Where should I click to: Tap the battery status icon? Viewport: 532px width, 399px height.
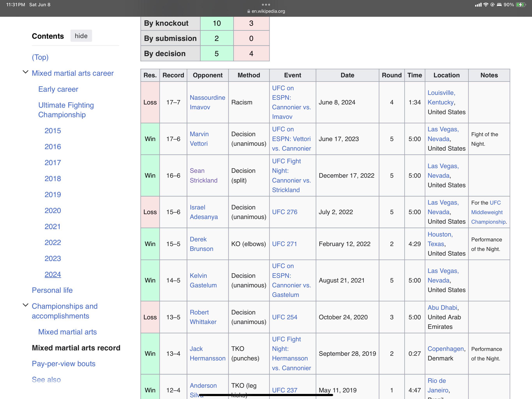(x=521, y=4)
